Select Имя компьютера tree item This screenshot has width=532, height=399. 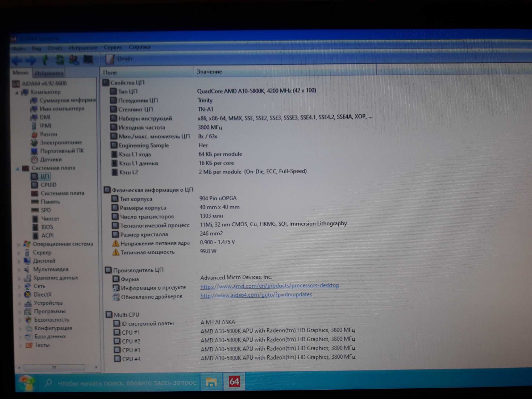pyautogui.click(x=57, y=109)
